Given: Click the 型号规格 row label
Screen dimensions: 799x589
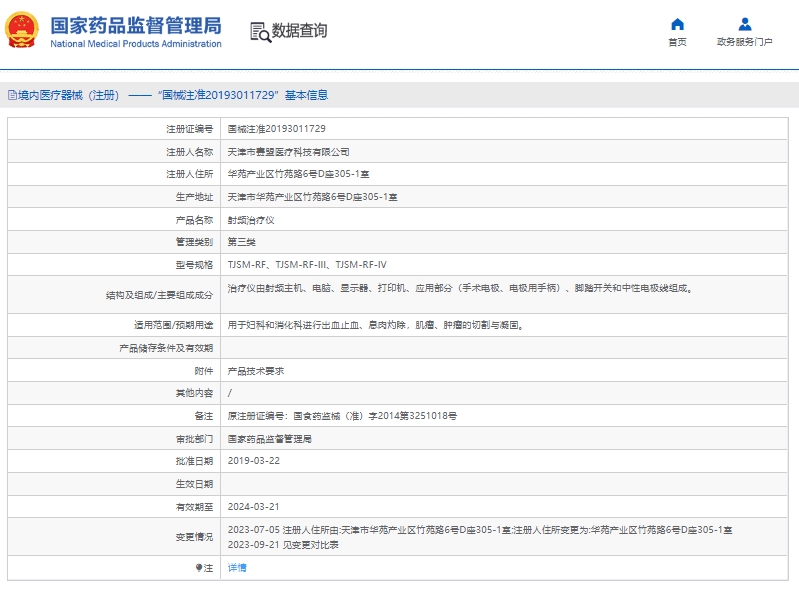Looking at the screenshot, I should 194,264.
